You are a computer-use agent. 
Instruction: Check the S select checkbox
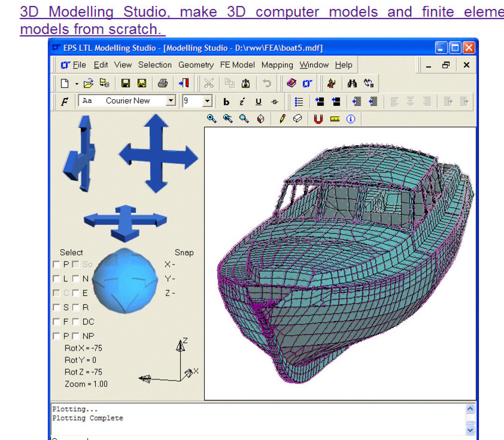click(57, 307)
